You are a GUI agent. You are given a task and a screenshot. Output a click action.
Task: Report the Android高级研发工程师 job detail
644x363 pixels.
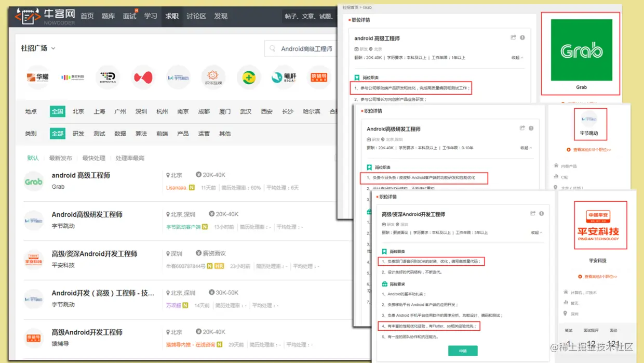531,128
